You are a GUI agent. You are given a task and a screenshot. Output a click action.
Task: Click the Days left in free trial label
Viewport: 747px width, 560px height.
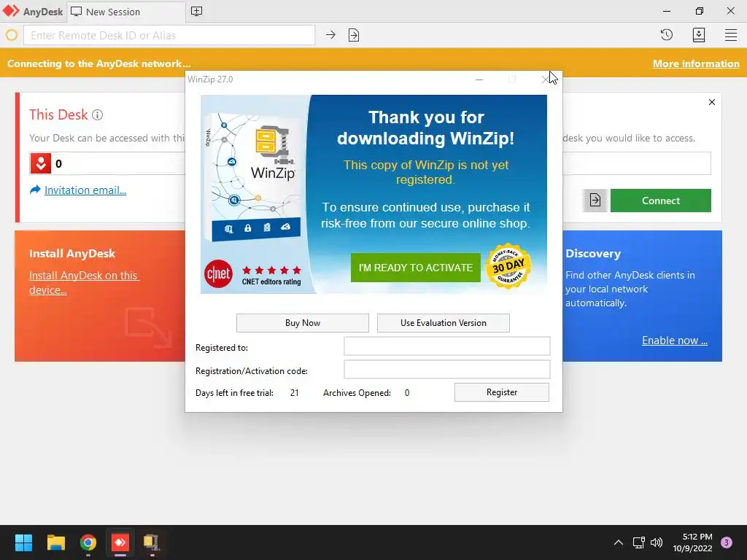pyautogui.click(x=234, y=393)
